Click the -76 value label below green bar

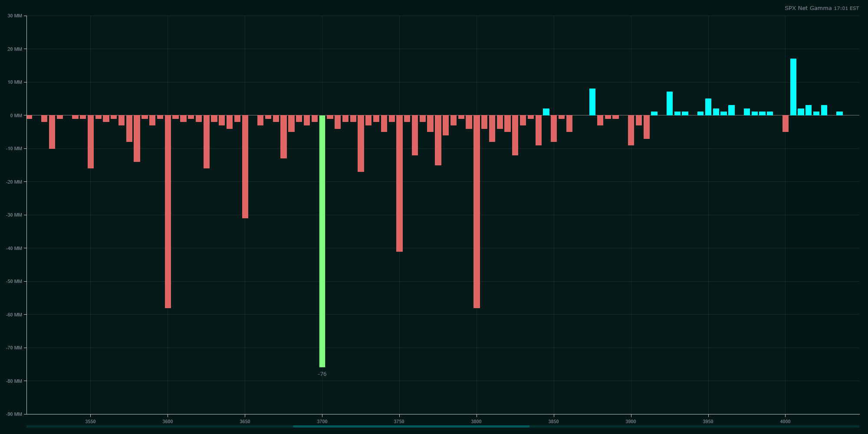click(x=322, y=374)
